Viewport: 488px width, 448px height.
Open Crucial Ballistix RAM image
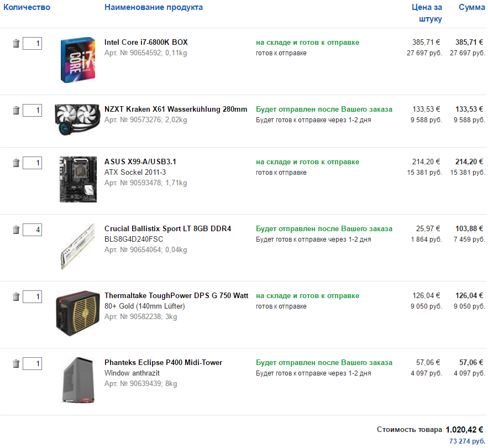point(77,247)
